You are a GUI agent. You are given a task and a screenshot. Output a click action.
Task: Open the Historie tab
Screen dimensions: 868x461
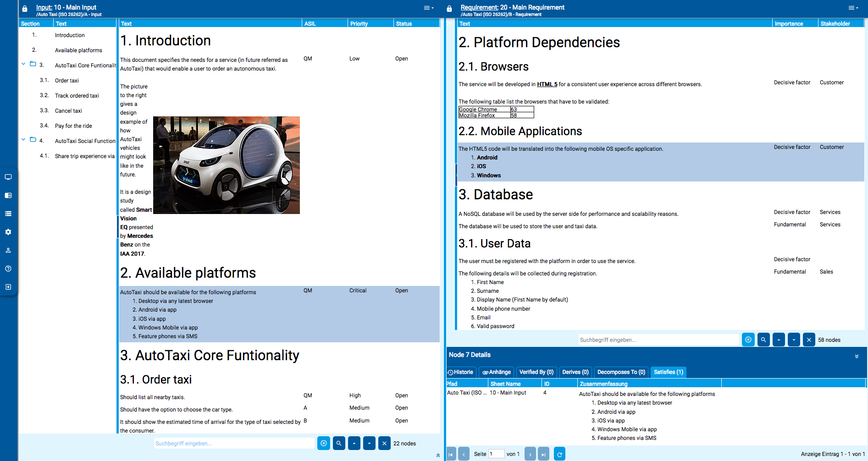(461, 372)
